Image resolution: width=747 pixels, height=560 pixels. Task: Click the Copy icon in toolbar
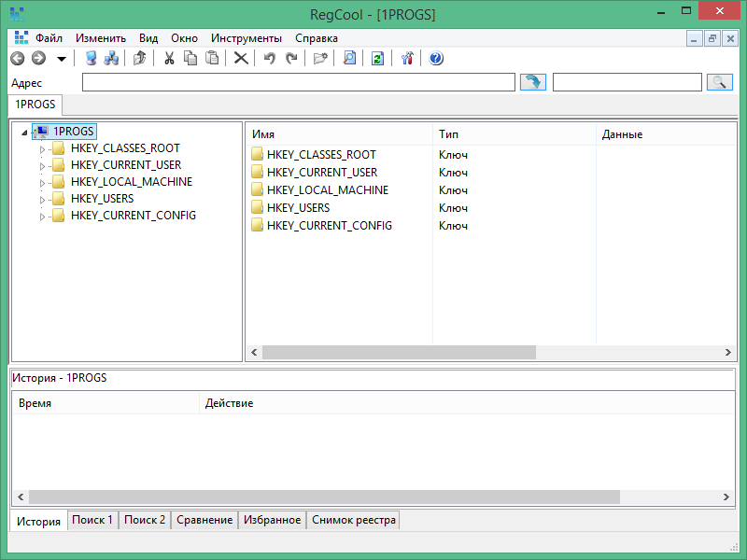point(190,58)
